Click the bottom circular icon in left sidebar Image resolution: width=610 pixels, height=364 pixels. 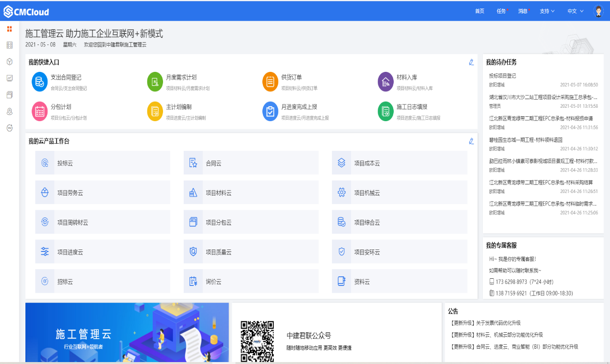point(10,128)
